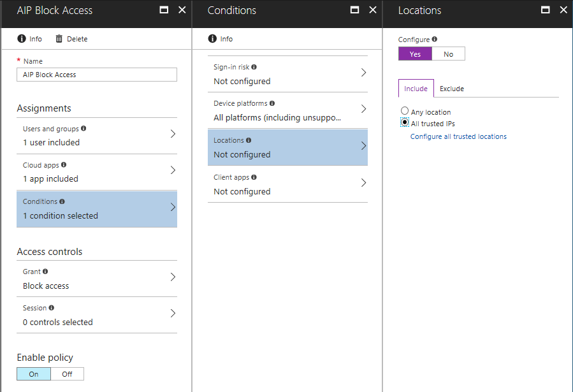This screenshot has width=573, height=392.
Task: Expand Client apps chevron
Action: [x=363, y=183]
